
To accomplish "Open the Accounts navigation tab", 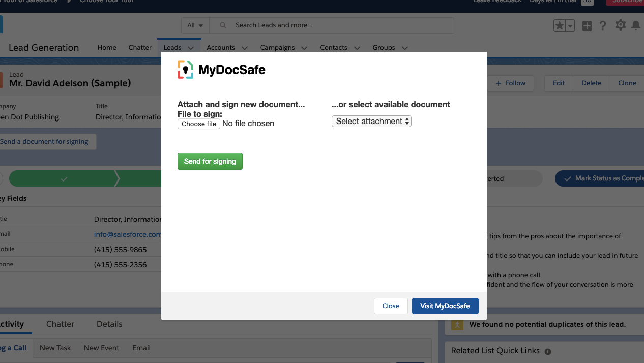I will pos(221,47).
